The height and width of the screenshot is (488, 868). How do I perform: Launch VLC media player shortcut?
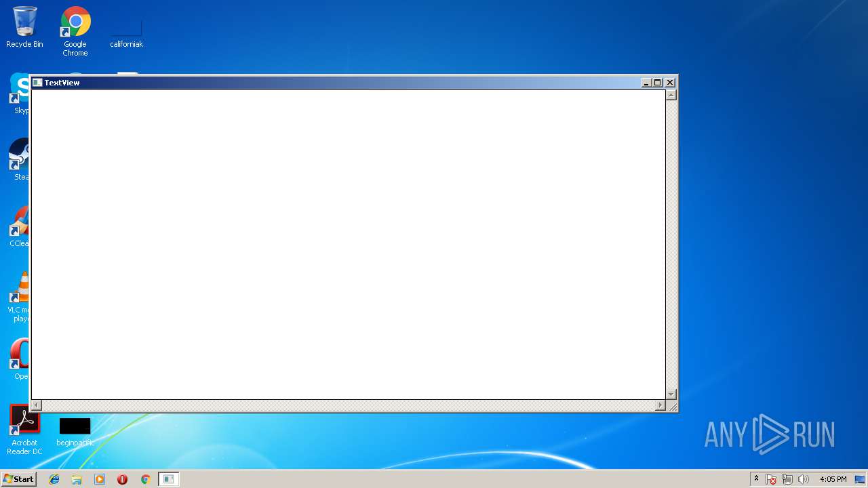(18, 296)
